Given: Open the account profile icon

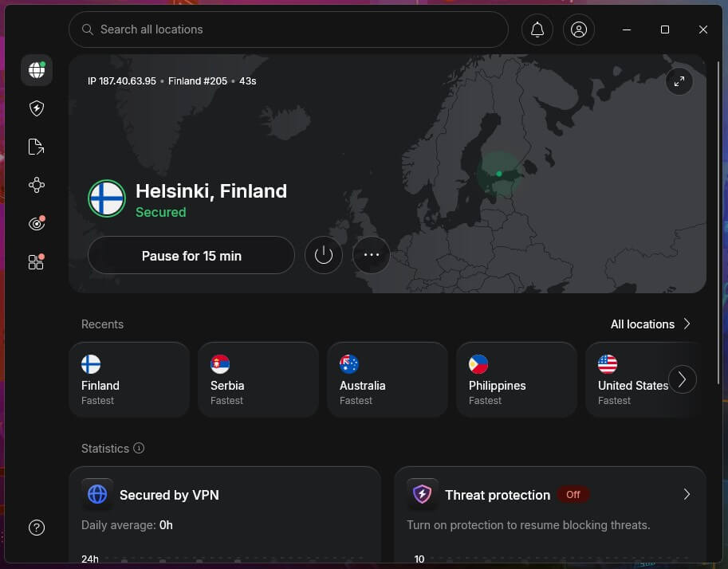Looking at the screenshot, I should 579,29.
